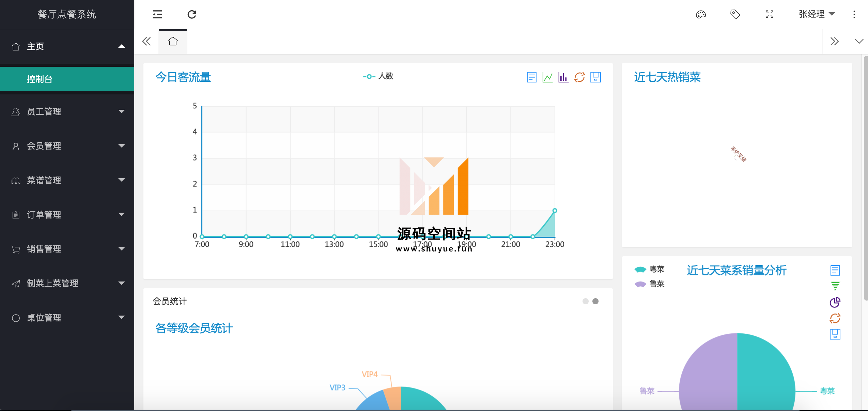Collapse the 主页 menu group arrow
This screenshot has height=411, width=868.
121,46
